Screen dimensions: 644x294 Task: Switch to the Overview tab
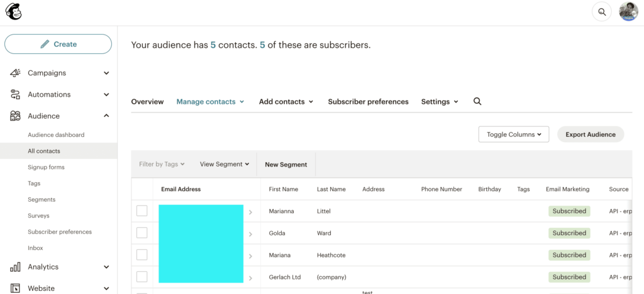pyautogui.click(x=147, y=102)
